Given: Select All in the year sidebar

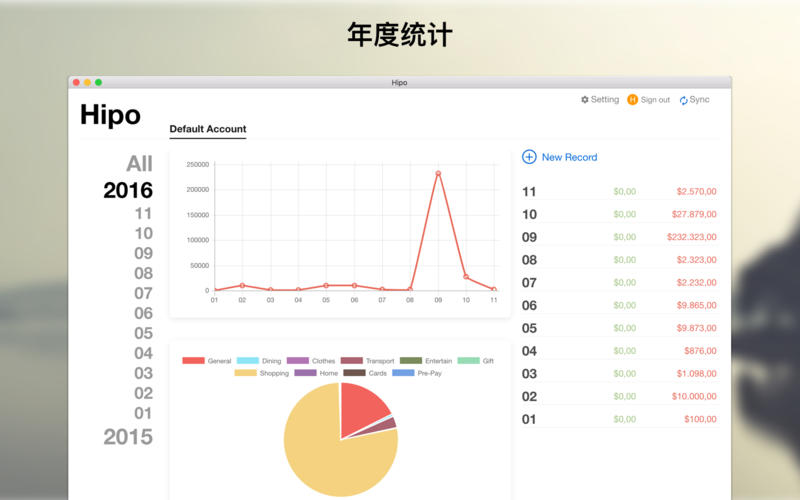Looking at the screenshot, I should (139, 164).
